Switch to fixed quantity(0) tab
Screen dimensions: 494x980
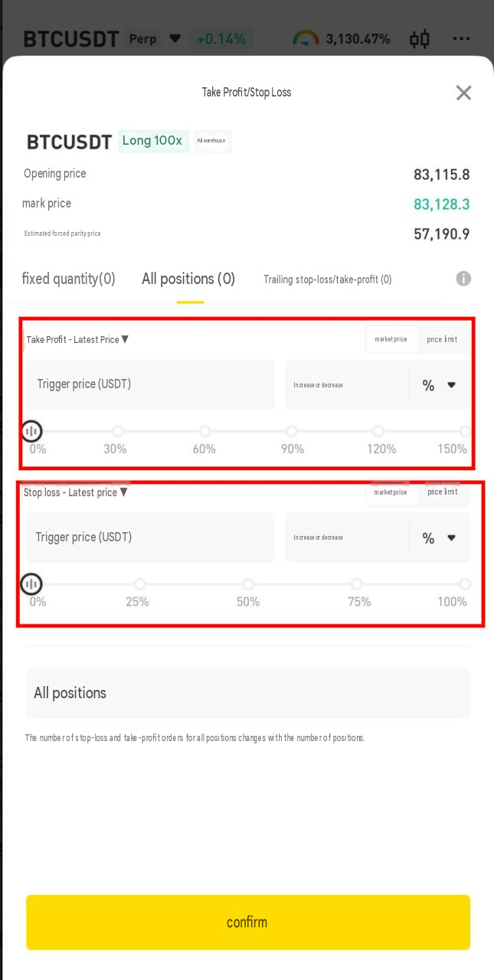69,279
